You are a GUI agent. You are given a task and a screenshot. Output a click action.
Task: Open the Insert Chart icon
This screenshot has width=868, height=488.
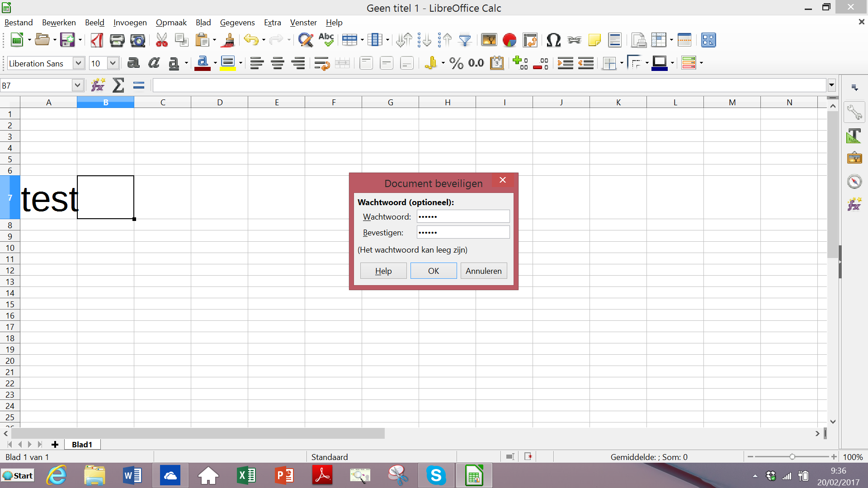click(x=509, y=40)
